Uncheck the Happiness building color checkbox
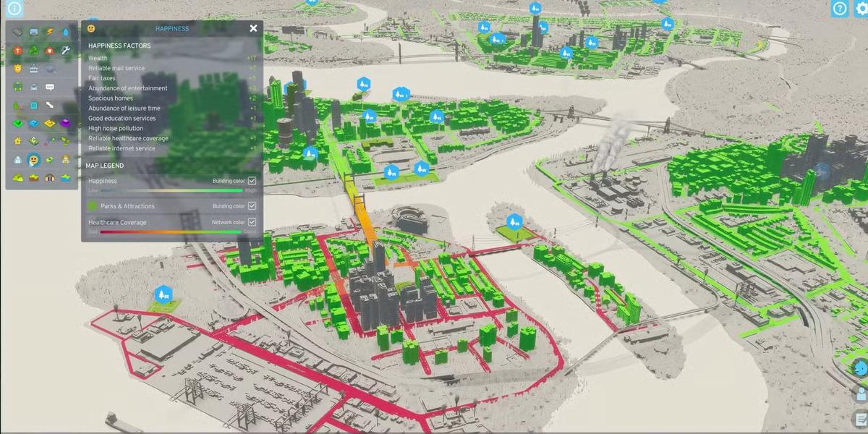868x434 pixels. [x=251, y=182]
